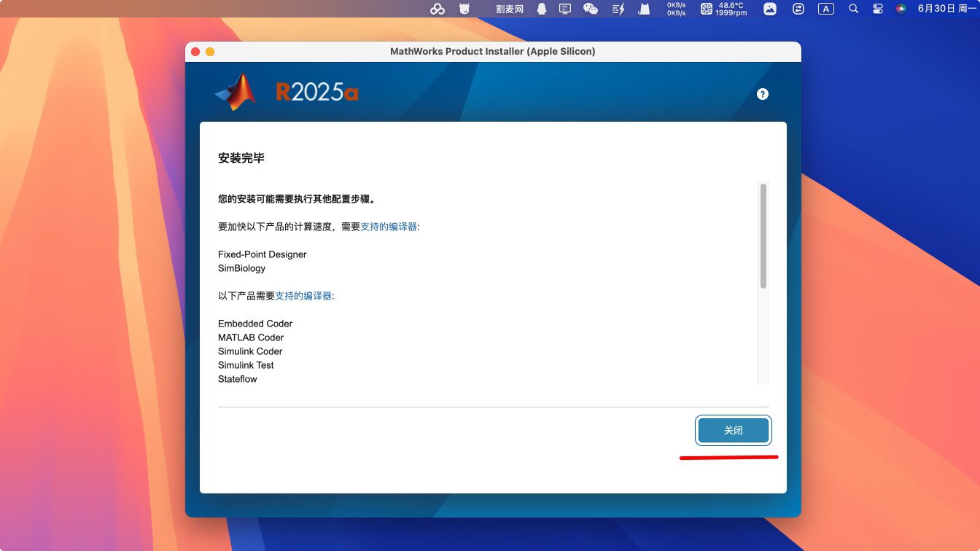
Task: Click the cat-shaped icon in menu bar
Action: point(643,9)
